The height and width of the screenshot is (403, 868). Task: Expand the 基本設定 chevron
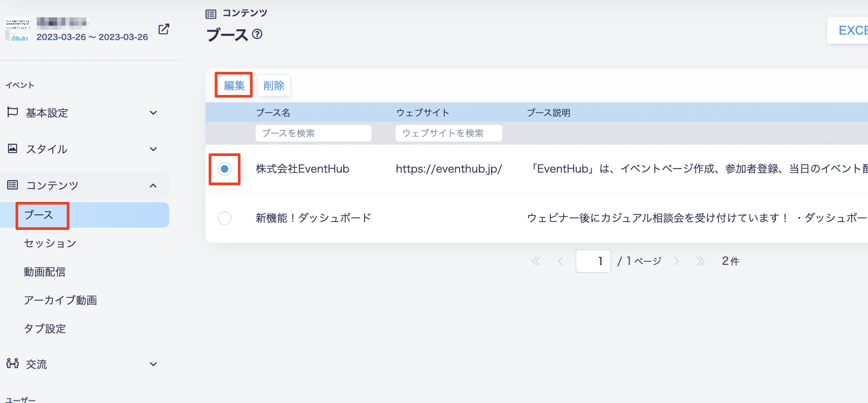click(153, 113)
